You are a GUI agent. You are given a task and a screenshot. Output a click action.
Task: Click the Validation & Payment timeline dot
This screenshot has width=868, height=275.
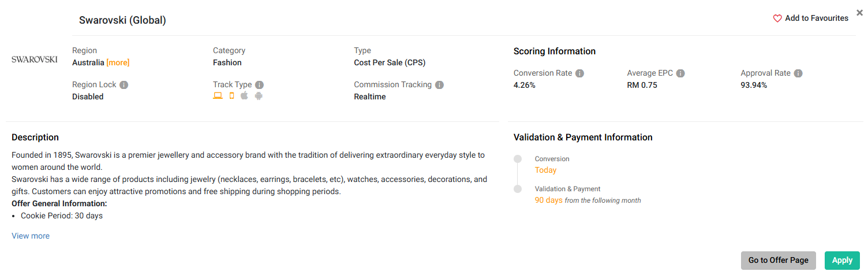click(518, 189)
